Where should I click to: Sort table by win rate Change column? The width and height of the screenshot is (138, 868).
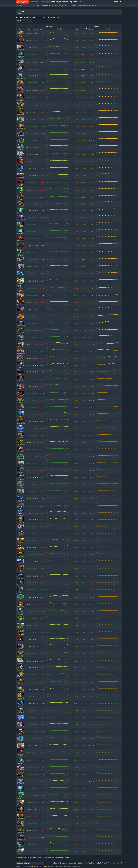(x=42, y=29)
